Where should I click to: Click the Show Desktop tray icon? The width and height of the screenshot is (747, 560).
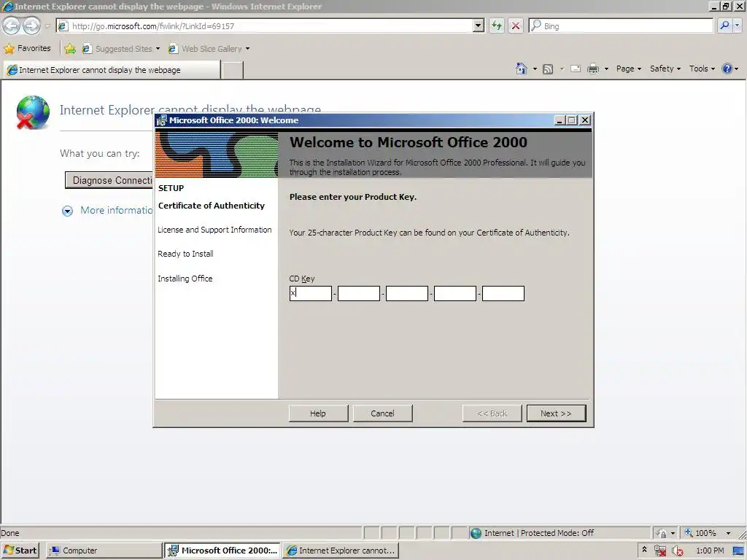tap(738, 551)
